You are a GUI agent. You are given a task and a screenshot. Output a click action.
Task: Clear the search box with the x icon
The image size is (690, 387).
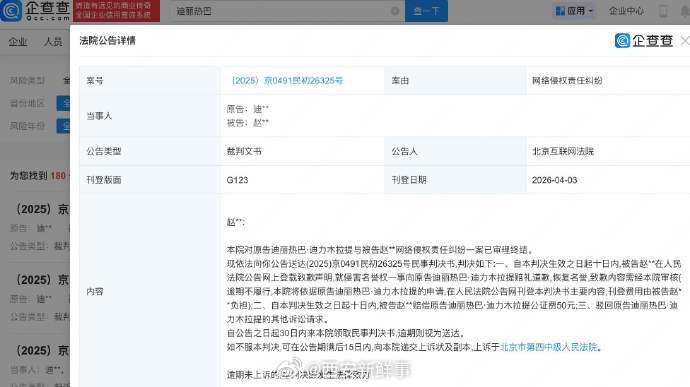(x=395, y=11)
